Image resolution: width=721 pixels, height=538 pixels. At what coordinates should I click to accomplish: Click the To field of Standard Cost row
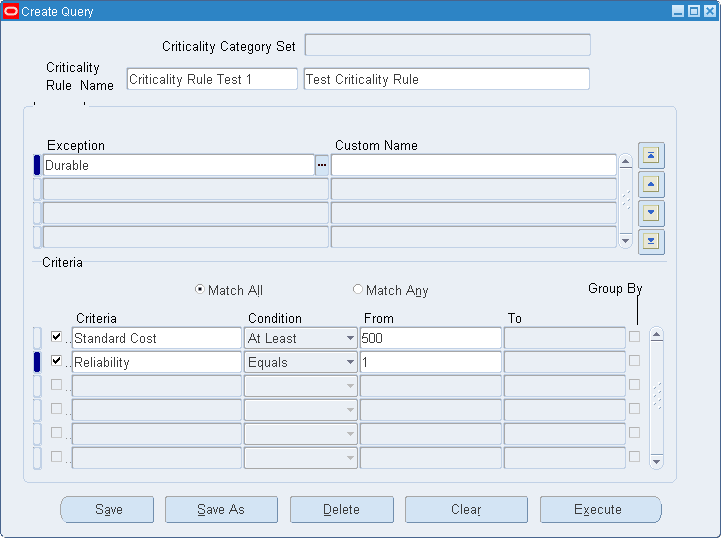tap(565, 338)
